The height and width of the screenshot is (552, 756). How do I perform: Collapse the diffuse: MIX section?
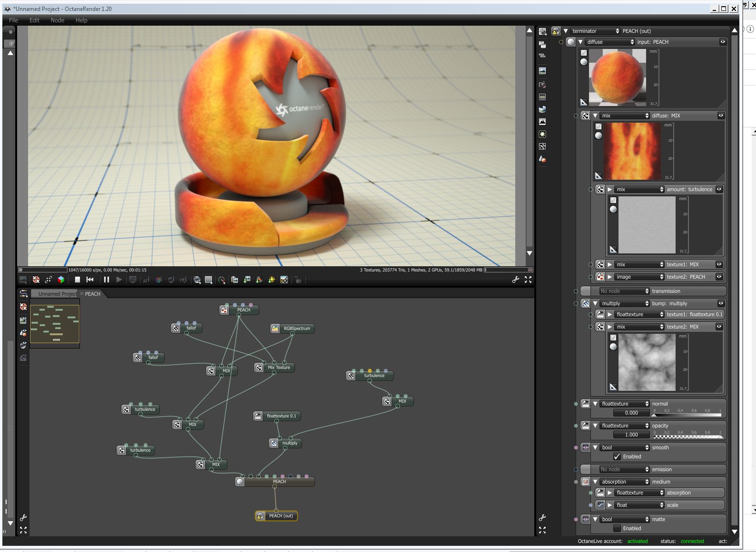(x=595, y=116)
